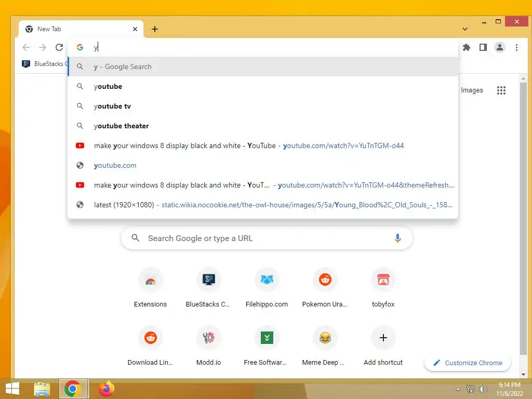Start voice search with microphone icon
The width and height of the screenshot is (532, 399).
pos(397,238)
